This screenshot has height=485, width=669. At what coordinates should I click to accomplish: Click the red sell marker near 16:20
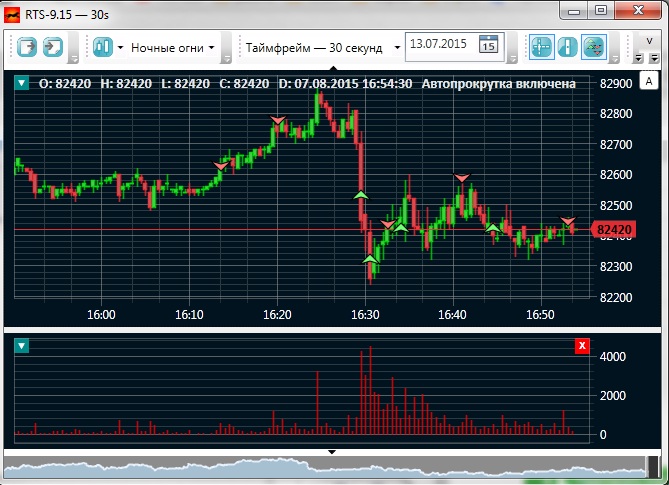[x=278, y=120]
